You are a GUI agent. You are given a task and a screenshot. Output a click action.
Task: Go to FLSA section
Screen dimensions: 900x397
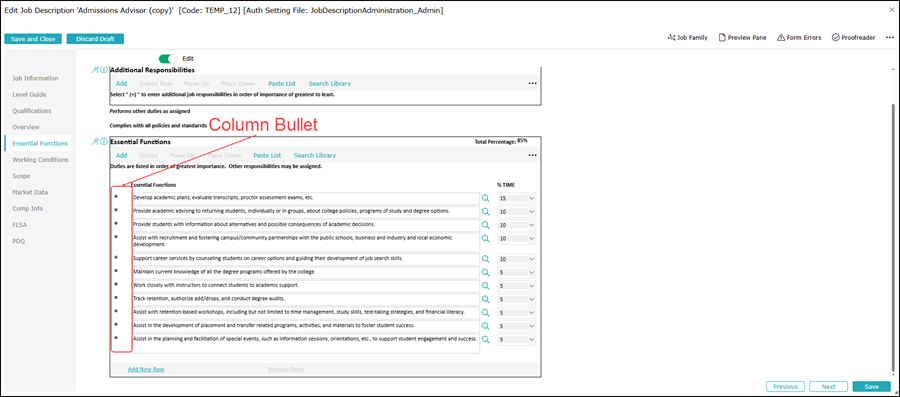pos(20,225)
